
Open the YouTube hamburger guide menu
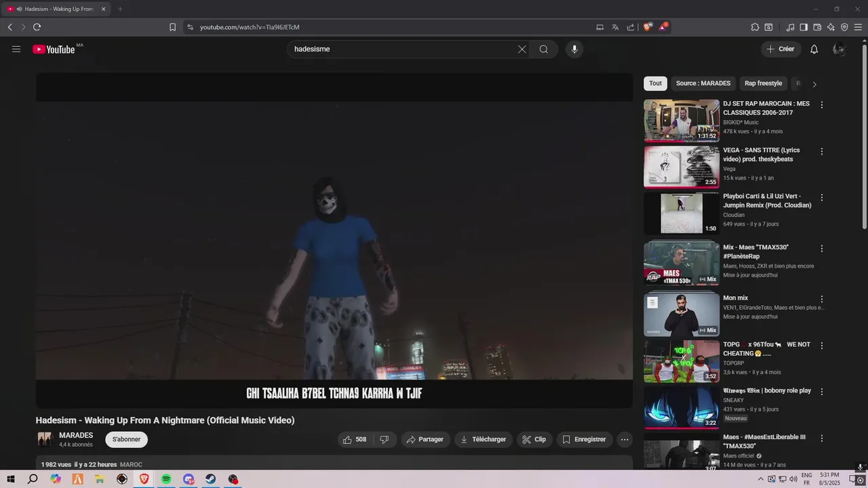tap(16, 49)
